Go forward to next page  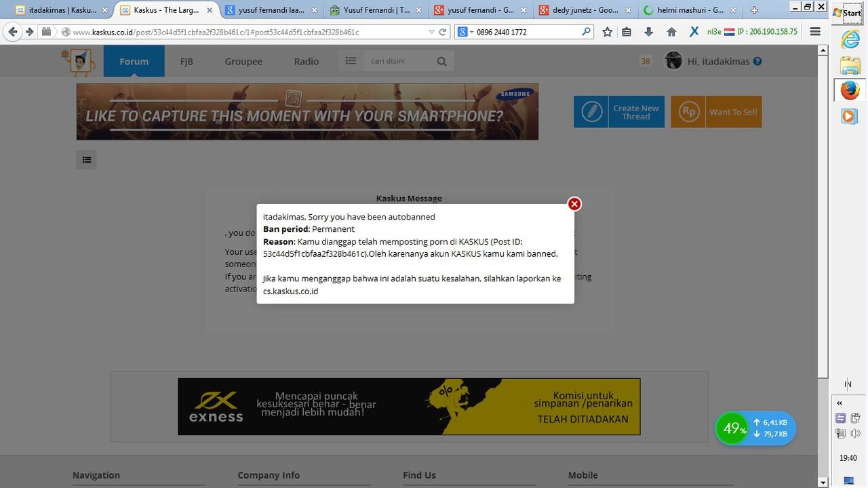[x=29, y=32]
